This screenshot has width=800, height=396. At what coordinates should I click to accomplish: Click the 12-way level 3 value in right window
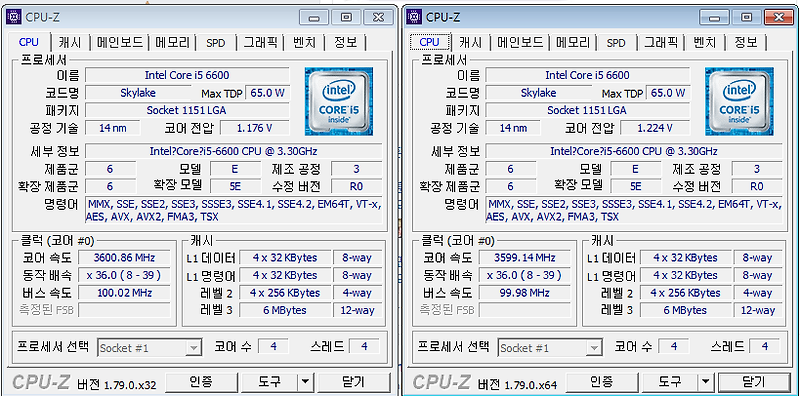(x=758, y=310)
